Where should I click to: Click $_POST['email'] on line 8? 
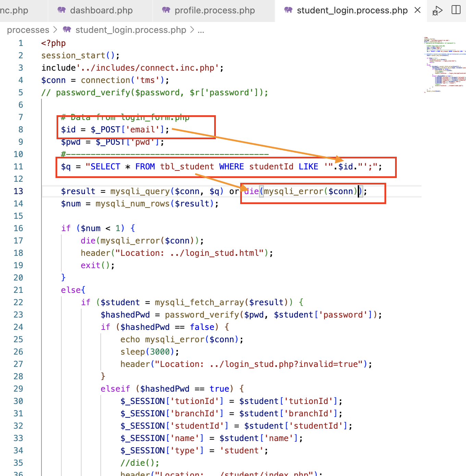(x=127, y=130)
